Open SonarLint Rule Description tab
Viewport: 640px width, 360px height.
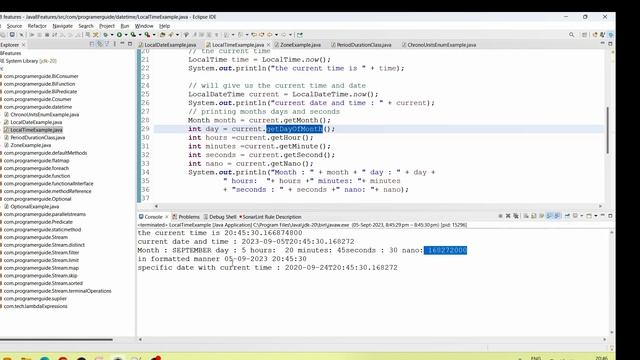tap(270, 217)
